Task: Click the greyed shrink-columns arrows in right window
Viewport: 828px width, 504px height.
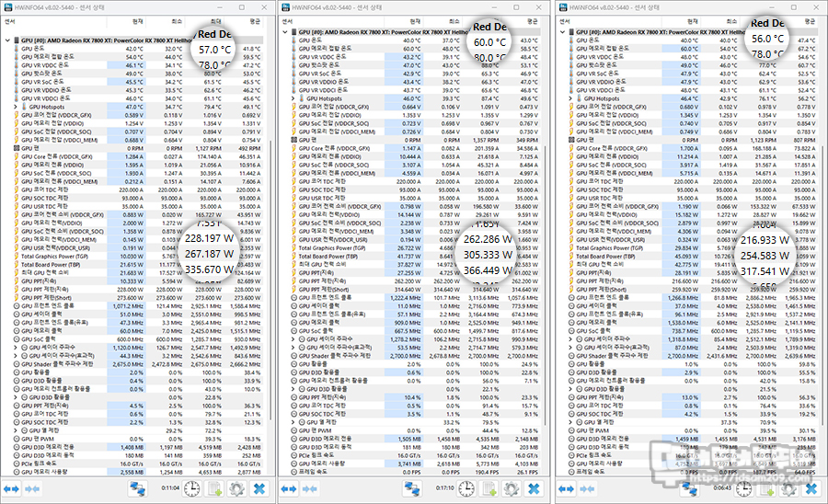Action: click(587, 489)
